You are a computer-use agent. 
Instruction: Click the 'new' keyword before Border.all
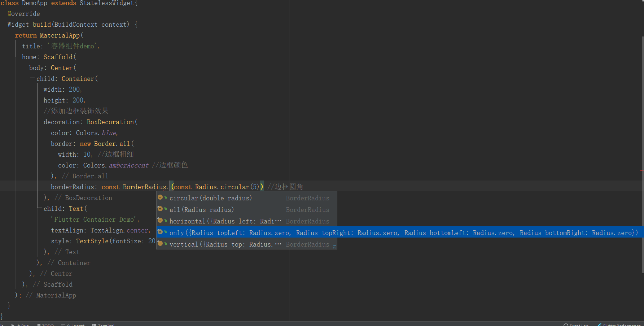(85, 144)
